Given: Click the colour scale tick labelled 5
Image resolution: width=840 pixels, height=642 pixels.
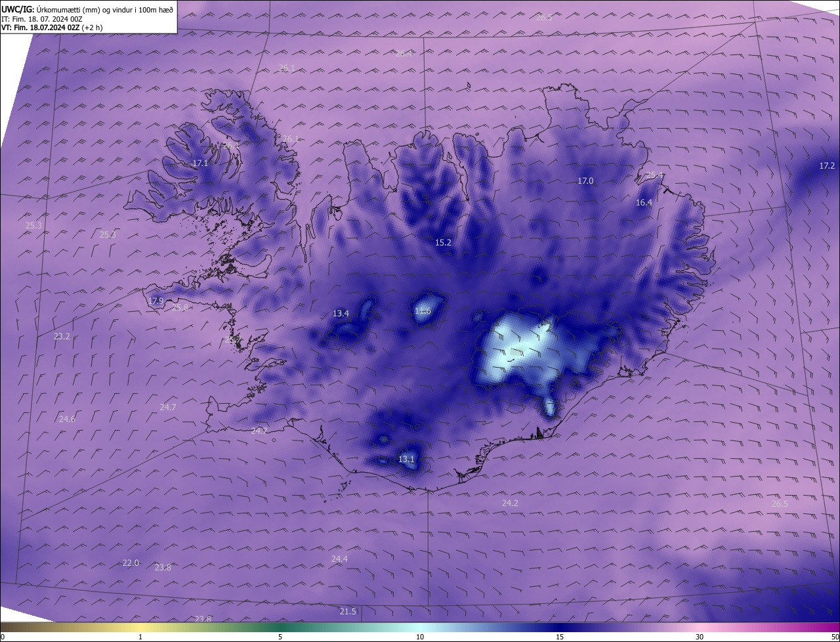Looking at the screenshot, I should 280,637.
